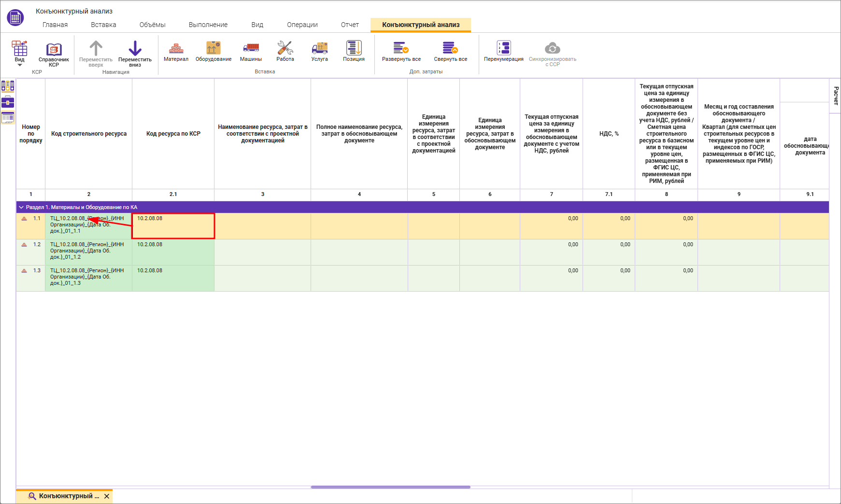The height and width of the screenshot is (504, 841).
Task: Collapse Раздел 1 Материалы и Оборудование
Action: click(x=21, y=207)
